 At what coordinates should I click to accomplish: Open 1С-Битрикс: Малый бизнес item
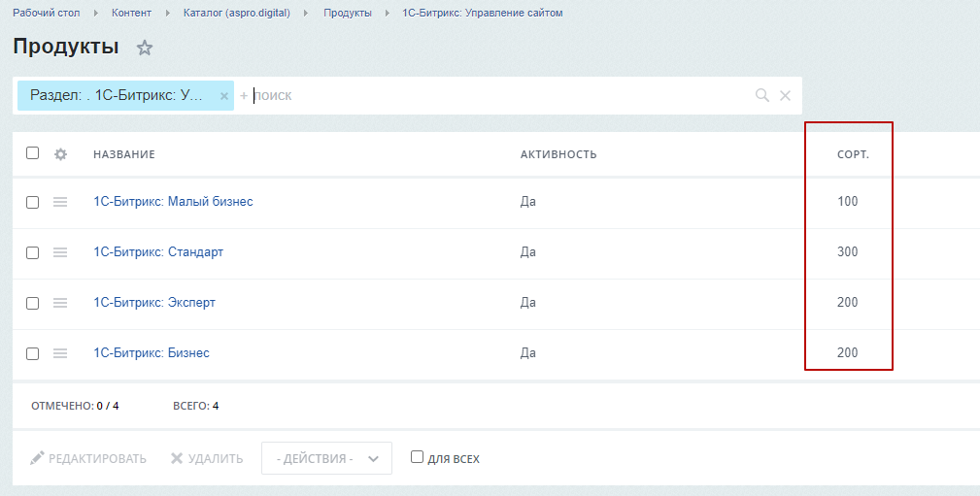point(173,202)
